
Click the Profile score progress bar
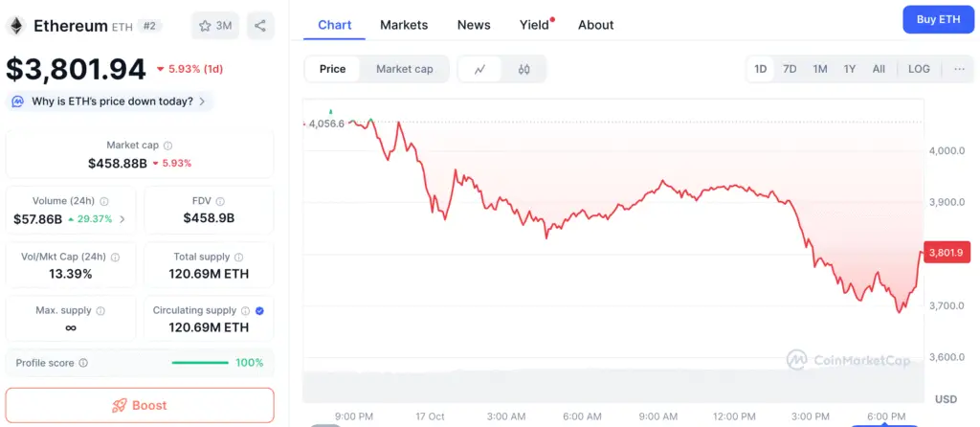199,363
